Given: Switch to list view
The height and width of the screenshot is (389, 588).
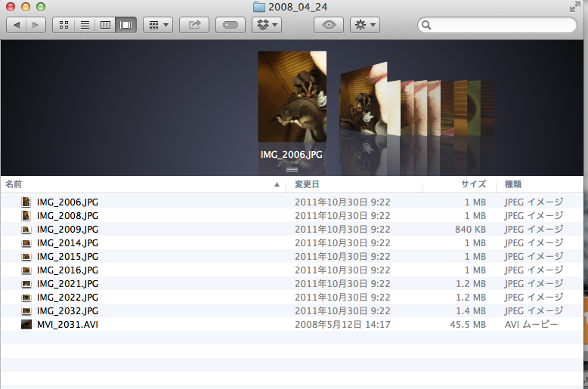Looking at the screenshot, I should (85, 25).
